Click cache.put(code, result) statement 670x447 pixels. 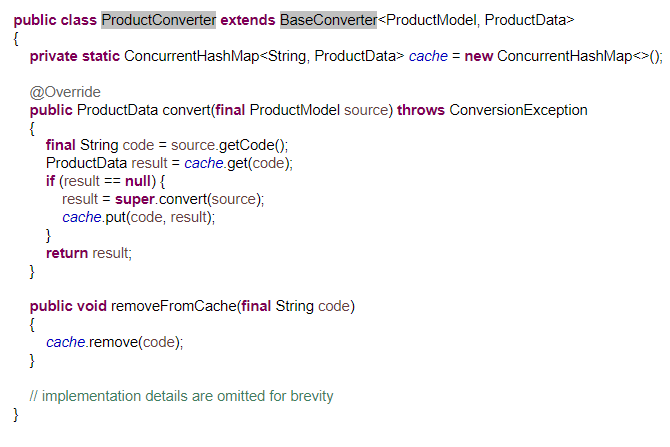pyautogui.click(x=138, y=217)
